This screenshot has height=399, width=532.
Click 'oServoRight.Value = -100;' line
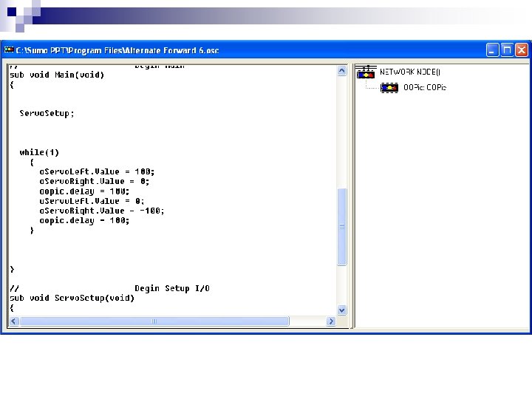coord(102,211)
